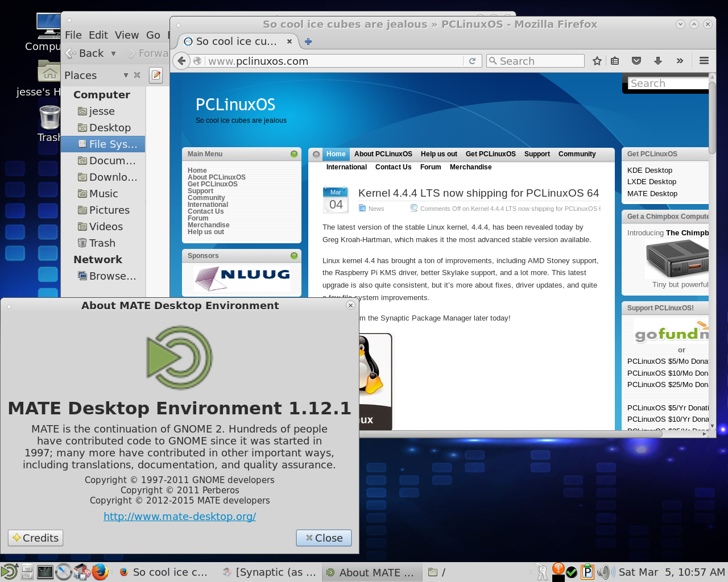Click Back in the file manager toolbar

pyautogui.click(x=85, y=53)
